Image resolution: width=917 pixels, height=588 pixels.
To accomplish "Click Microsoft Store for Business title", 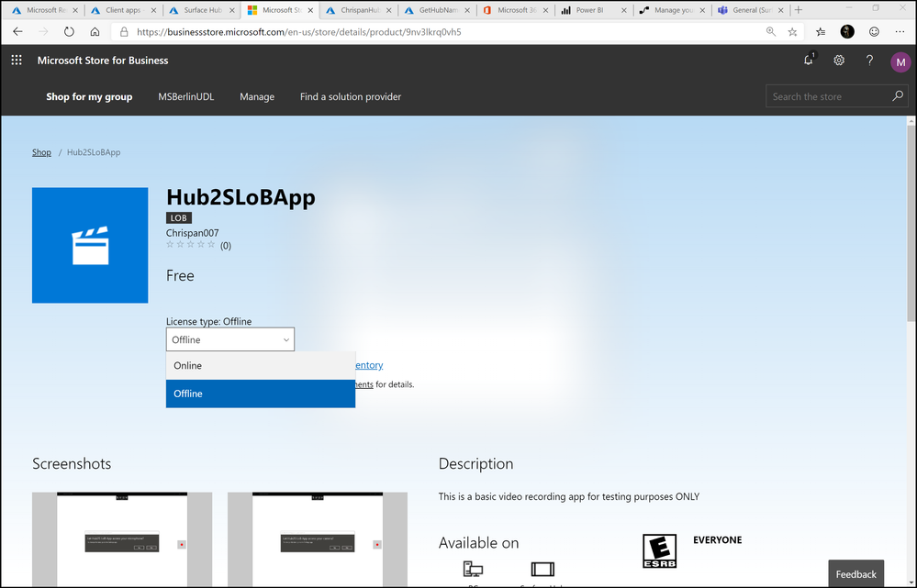I will coord(103,61).
